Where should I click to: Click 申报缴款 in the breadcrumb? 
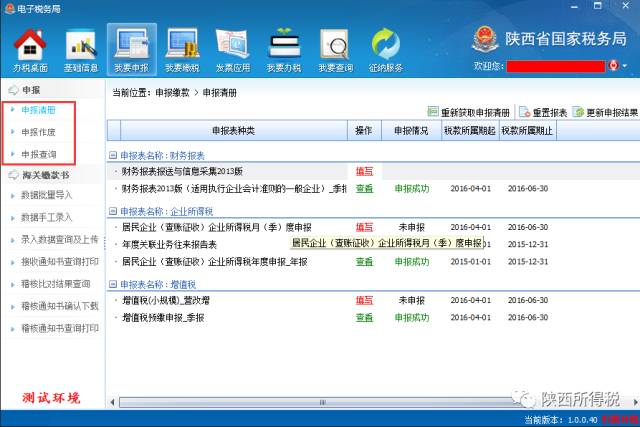pos(172,93)
